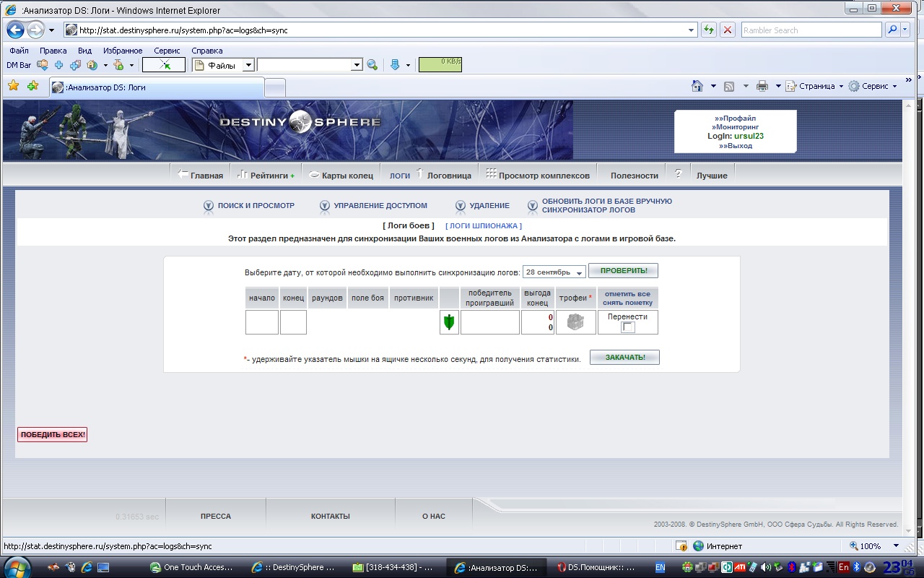Open the Избранное menu
This screenshot has height=578, width=924.
coord(123,51)
